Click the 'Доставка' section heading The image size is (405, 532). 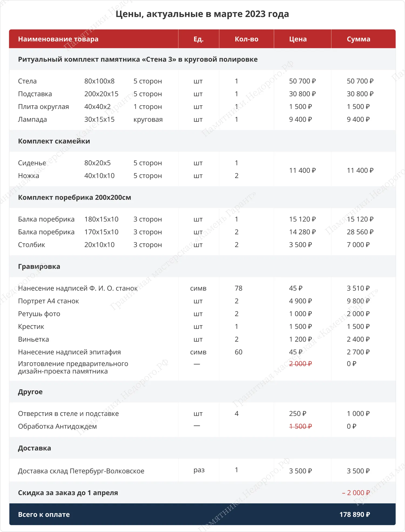(35, 448)
